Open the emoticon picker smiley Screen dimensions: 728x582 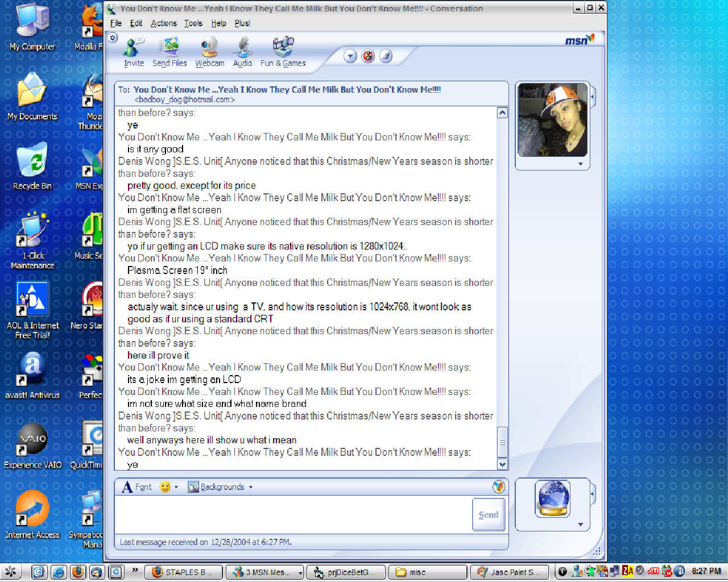click(165, 487)
